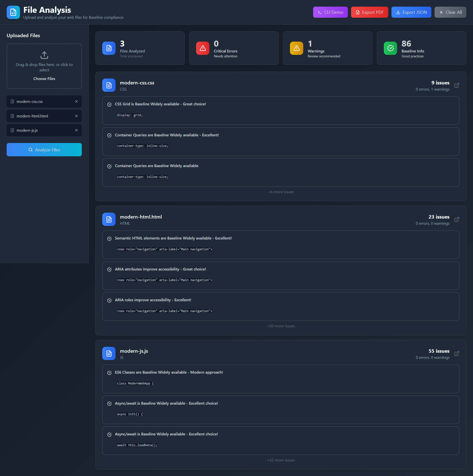
Task: Start analysis with Analyze Files button
Action: point(44,150)
